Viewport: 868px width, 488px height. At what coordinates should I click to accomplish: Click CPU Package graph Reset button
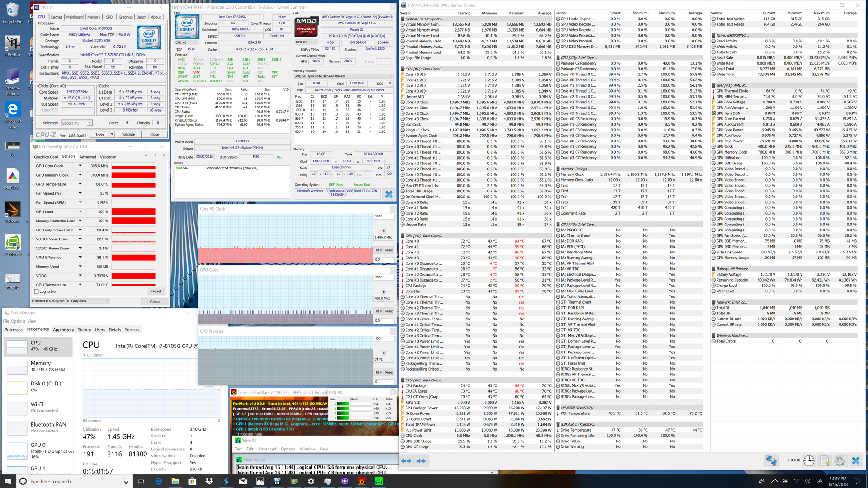[x=389, y=372]
